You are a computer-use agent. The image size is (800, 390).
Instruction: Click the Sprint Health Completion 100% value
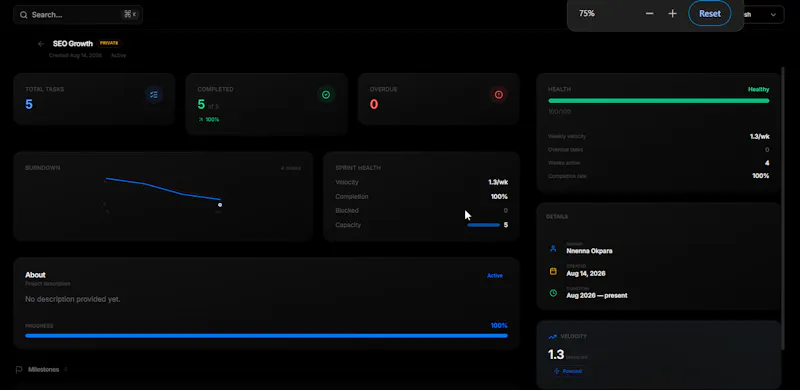click(499, 197)
